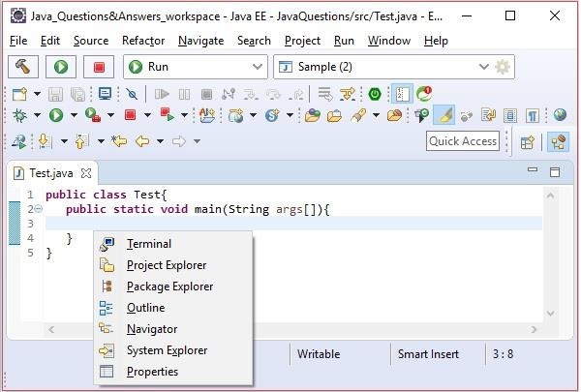Click the hammer Build button
This screenshot has width=581, height=392.
coord(23,67)
